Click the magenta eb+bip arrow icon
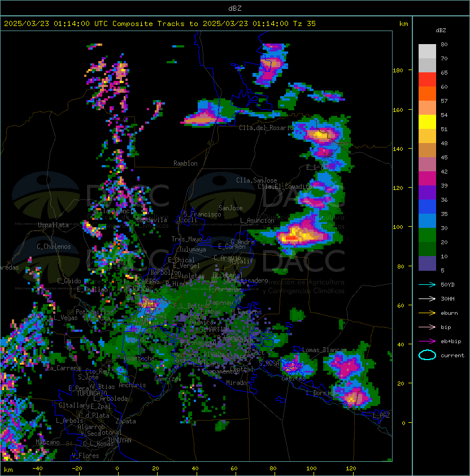 coord(427,341)
